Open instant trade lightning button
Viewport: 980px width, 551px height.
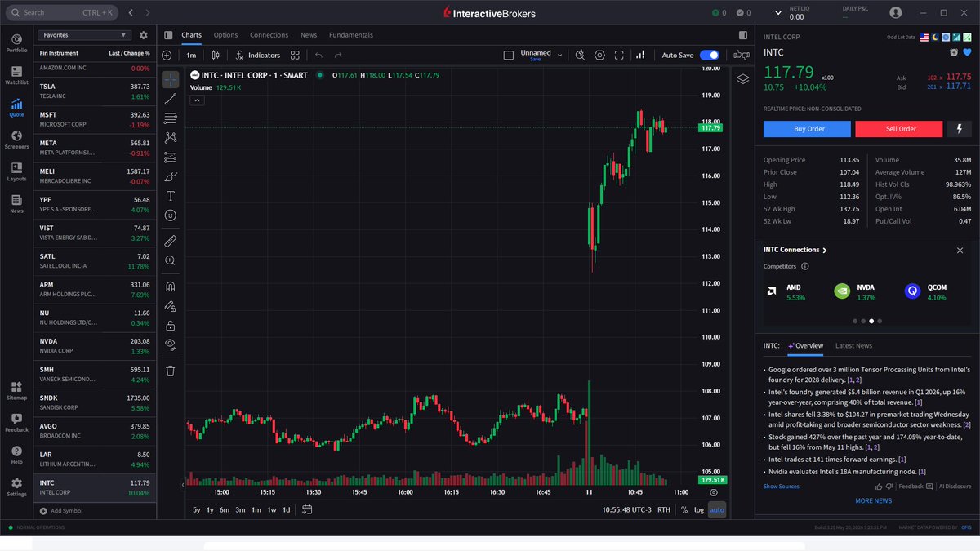959,129
